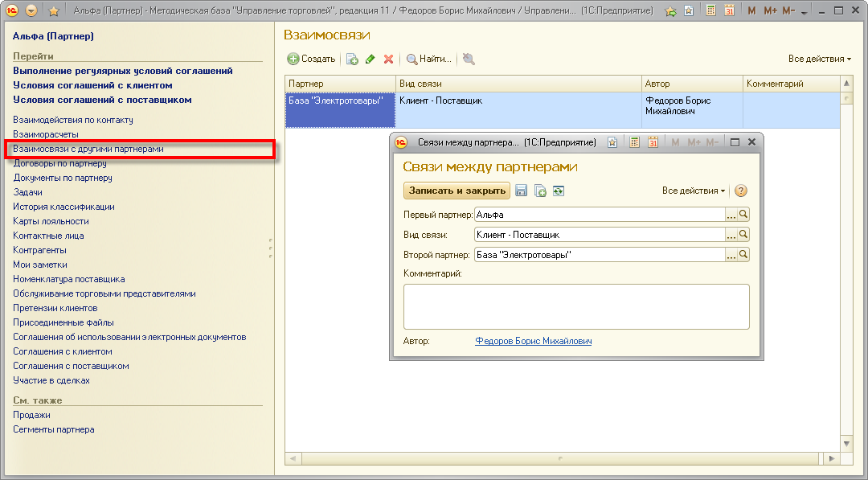Click Найти... search button
The width and height of the screenshot is (868, 480).
coord(429,59)
